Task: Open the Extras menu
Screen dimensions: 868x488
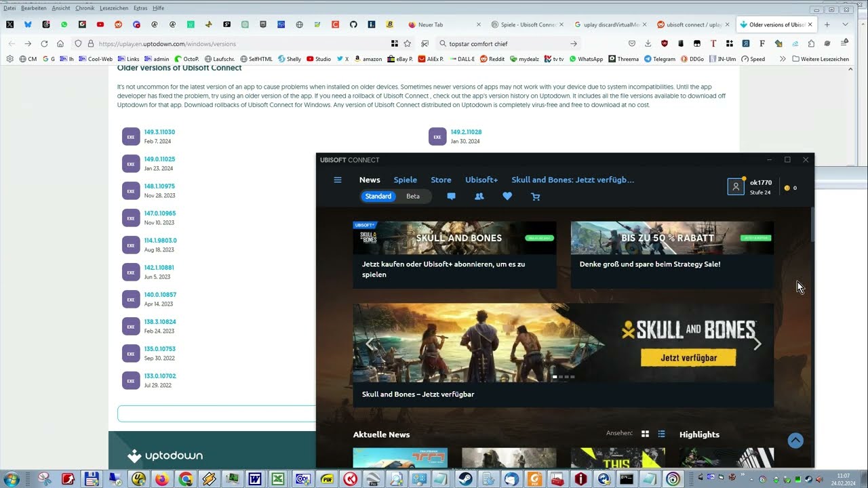Action: click(x=140, y=8)
